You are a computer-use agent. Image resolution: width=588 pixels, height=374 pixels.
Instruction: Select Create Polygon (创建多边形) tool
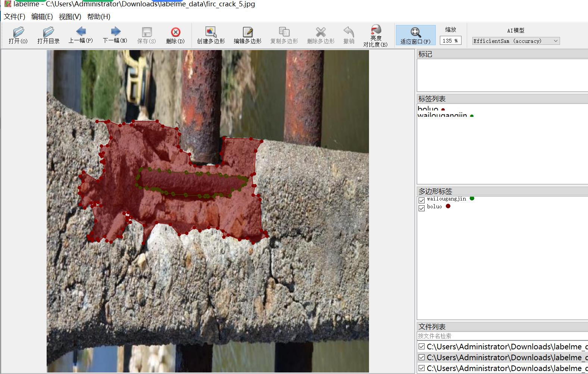coord(211,35)
